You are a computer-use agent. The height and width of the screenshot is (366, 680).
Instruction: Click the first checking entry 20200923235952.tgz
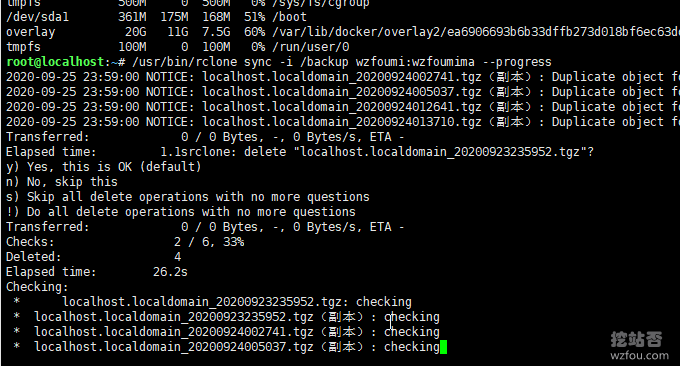(212, 302)
